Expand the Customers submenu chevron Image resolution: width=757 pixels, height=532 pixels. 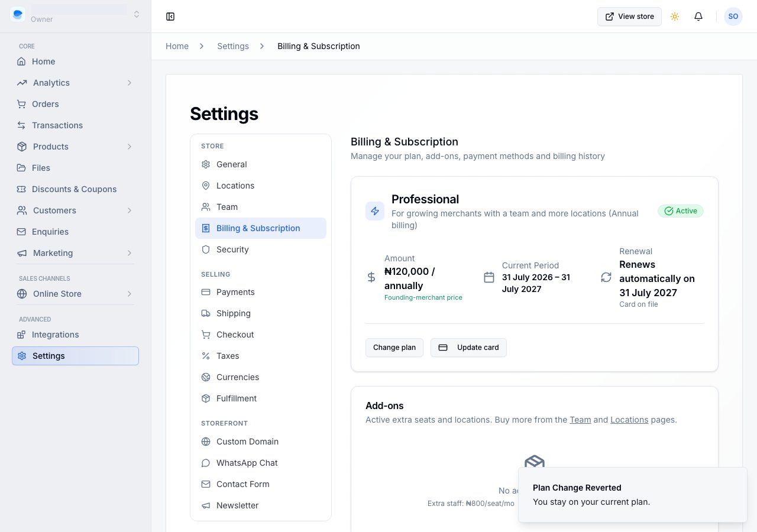pos(130,210)
